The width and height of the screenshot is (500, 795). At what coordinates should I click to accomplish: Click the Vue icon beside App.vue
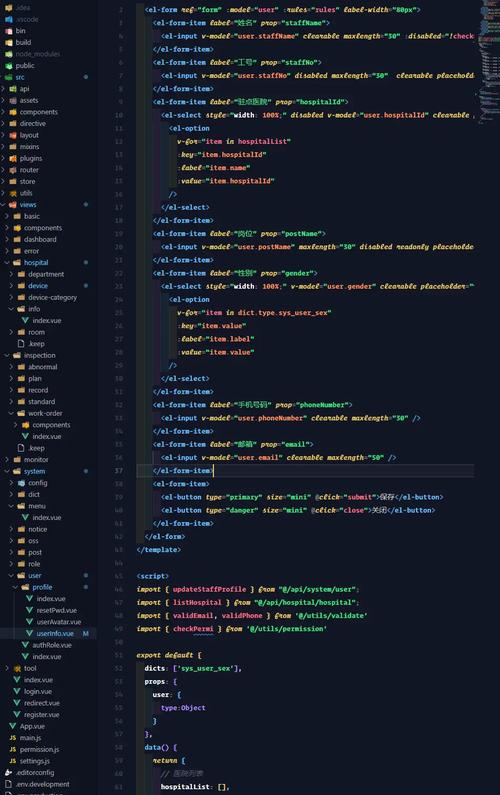point(13,726)
